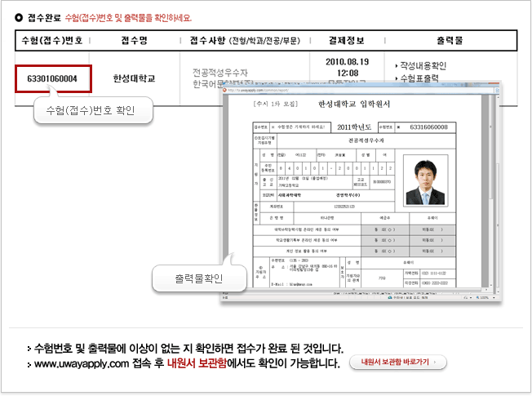Screen dimensions: 532x396
Task: Click 한성대학교 in the 접수명 column
Action: (x=134, y=78)
